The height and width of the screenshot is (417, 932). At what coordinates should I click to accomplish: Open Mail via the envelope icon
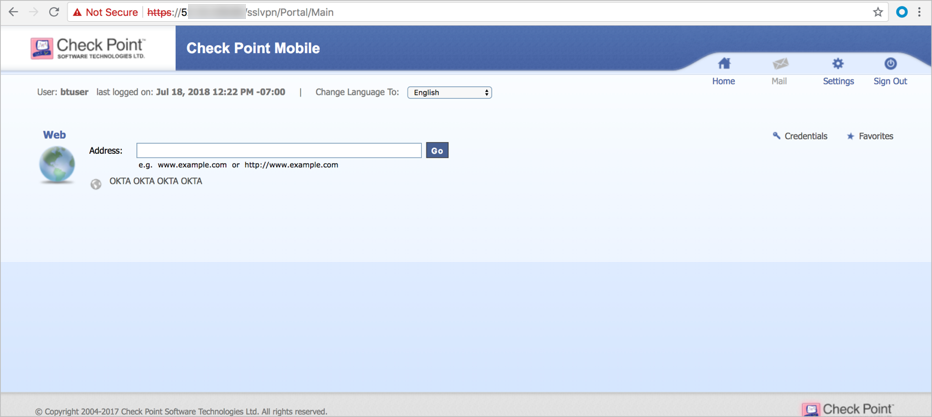780,64
